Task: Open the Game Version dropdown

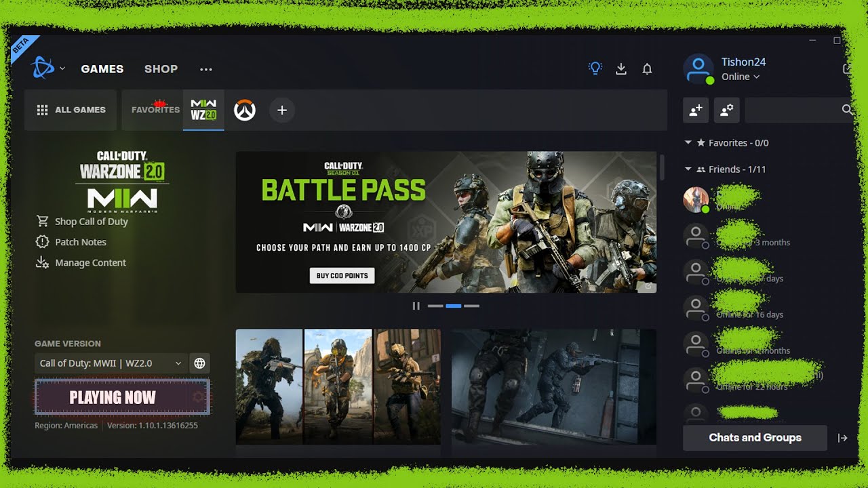Action: point(111,363)
